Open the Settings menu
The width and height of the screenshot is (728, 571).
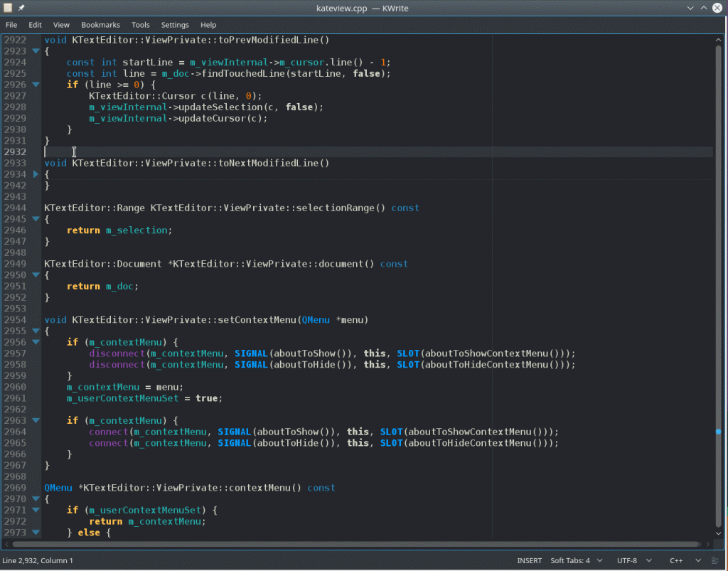pos(175,25)
